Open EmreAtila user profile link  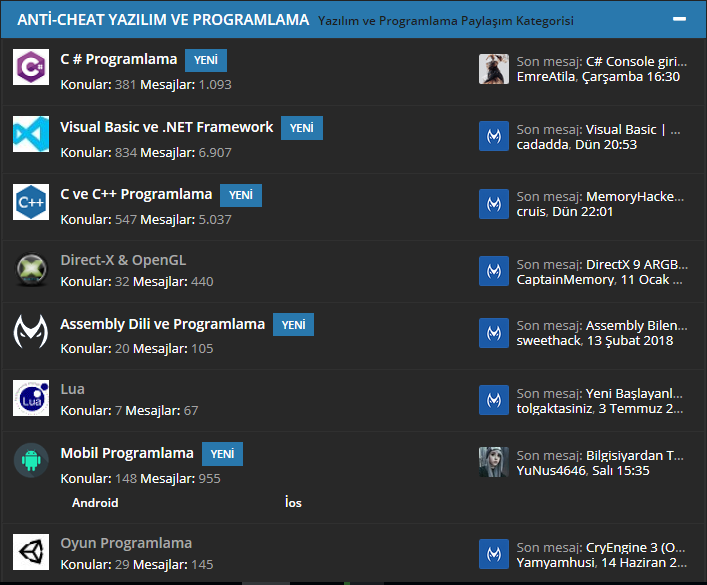pos(546,77)
